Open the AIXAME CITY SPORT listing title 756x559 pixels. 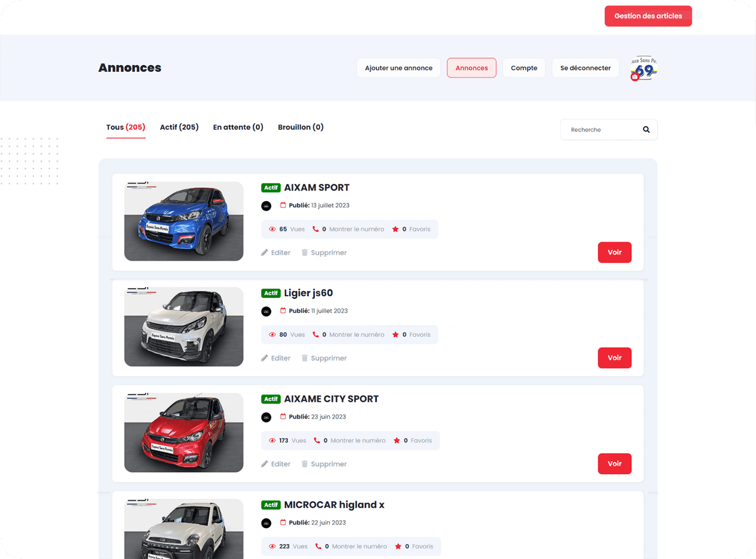[x=332, y=399]
